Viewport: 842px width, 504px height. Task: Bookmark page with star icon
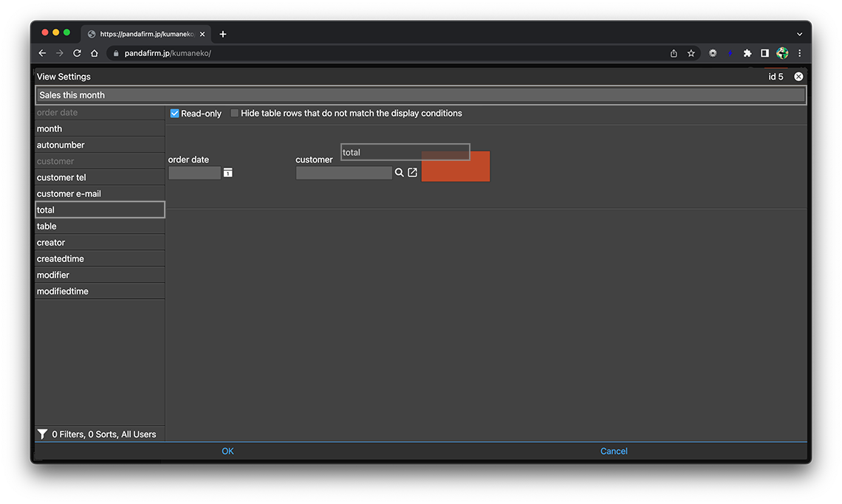691,53
